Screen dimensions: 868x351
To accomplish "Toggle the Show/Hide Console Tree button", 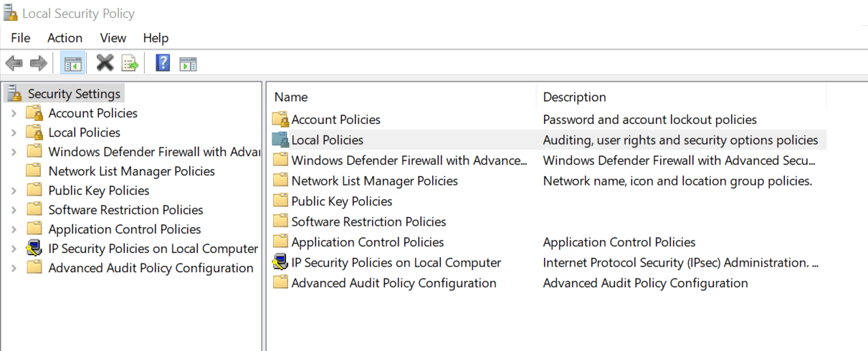I will [72, 64].
